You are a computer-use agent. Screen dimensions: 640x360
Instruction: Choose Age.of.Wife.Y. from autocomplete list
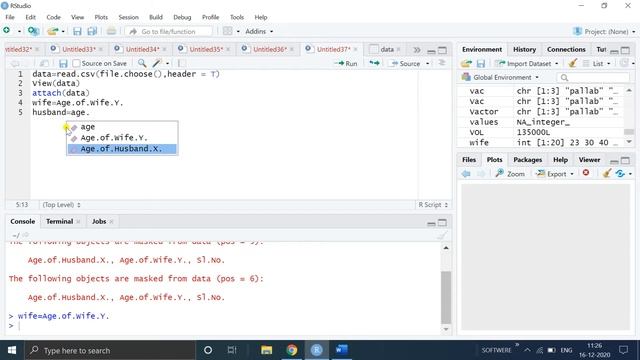click(x=122, y=138)
